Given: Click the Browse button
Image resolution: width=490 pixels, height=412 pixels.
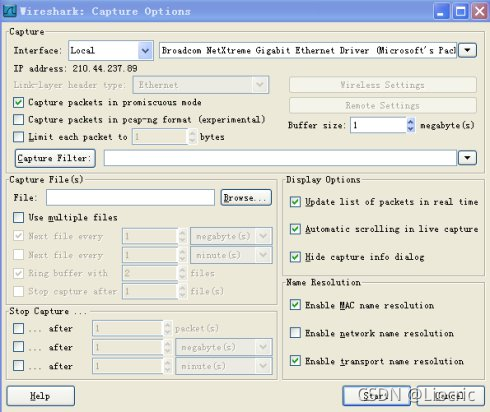Looking at the screenshot, I should click(x=246, y=198).
